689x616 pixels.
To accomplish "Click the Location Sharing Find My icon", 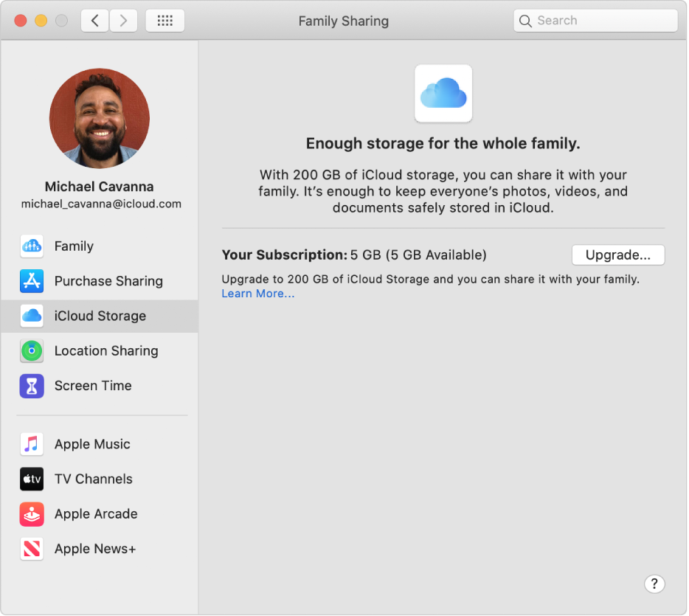I will 32,350.
